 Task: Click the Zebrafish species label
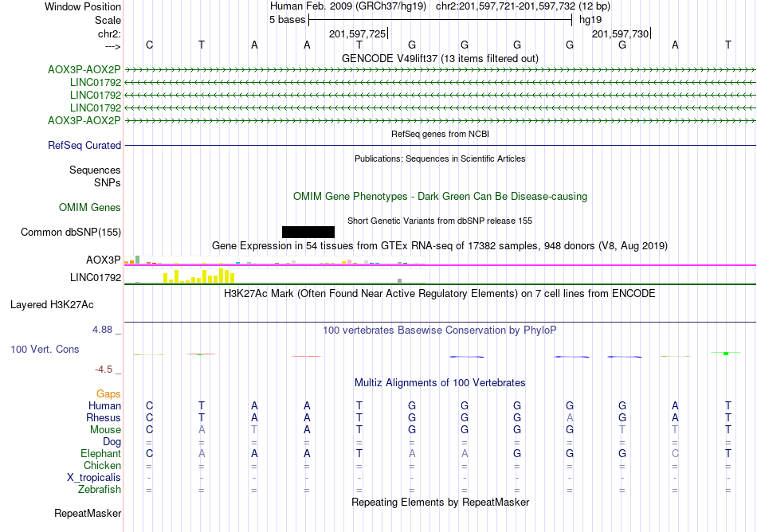[100, 489]
